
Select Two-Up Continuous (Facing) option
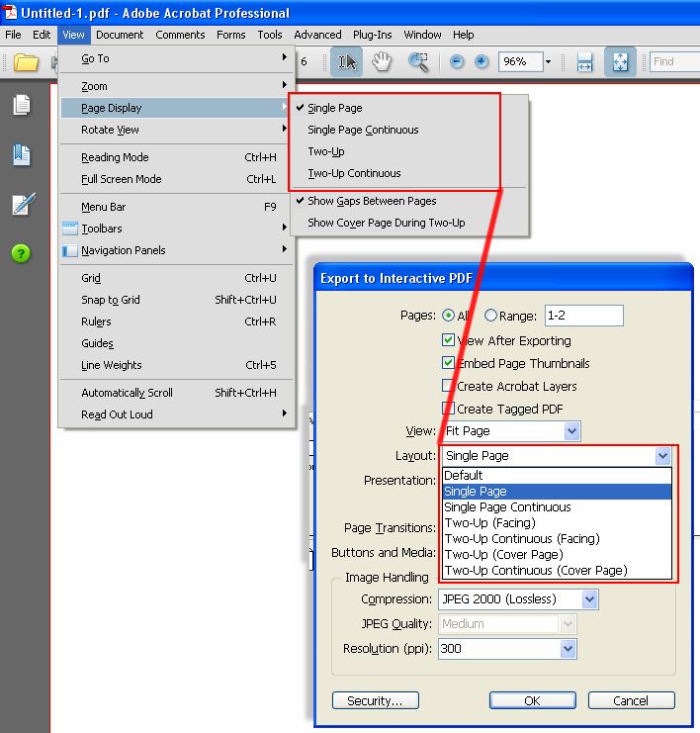click(557, 538)
